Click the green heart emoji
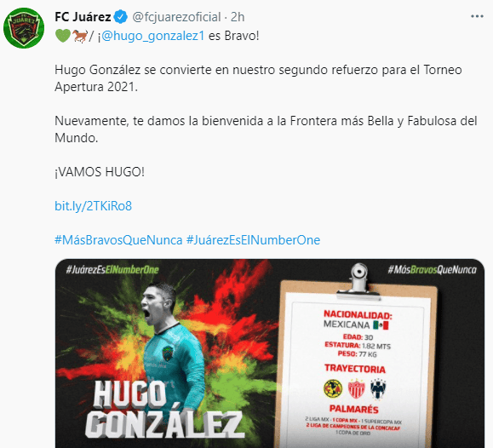This screenshot has width=493, height=448. 63,36
